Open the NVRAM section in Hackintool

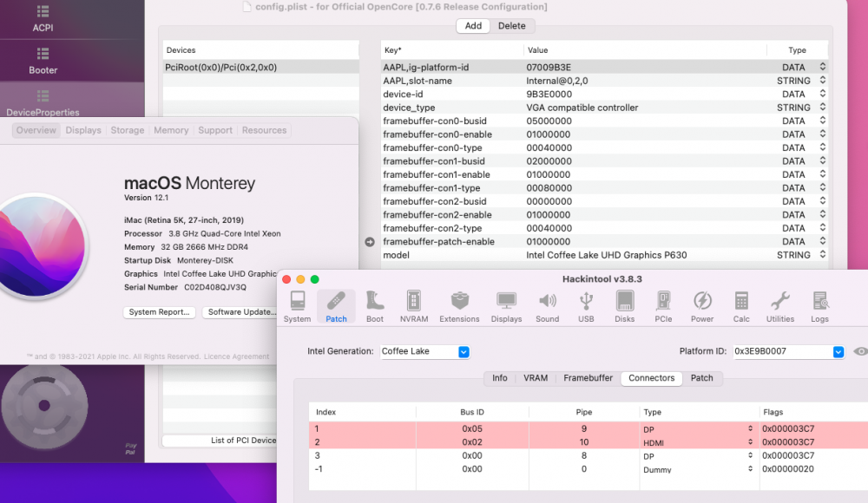[x=414, y=306]
